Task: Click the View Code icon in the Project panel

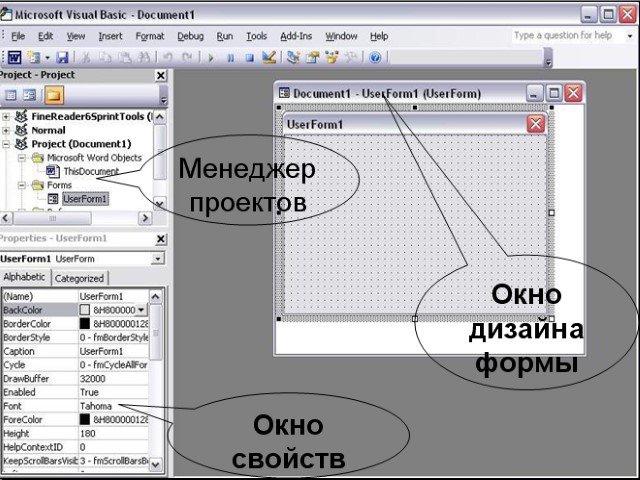Action: 10,96
